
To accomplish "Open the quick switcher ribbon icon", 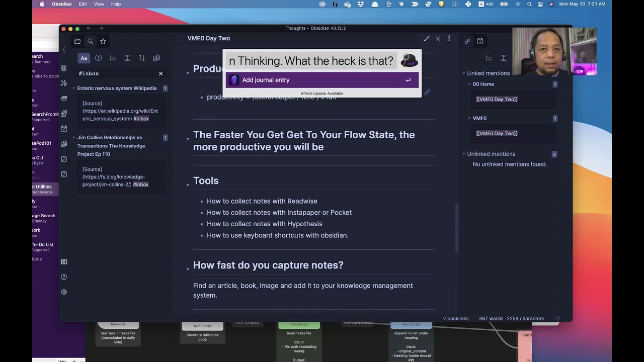I will 64,68.
